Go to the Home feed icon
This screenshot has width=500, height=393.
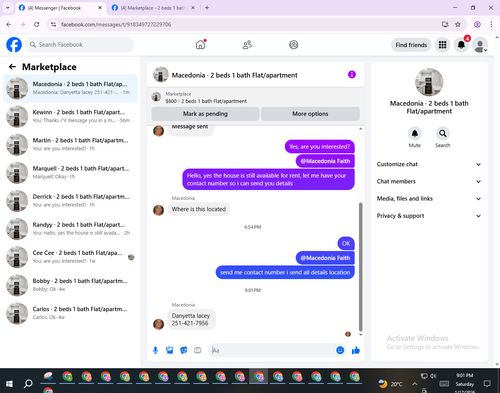point(200,45)
